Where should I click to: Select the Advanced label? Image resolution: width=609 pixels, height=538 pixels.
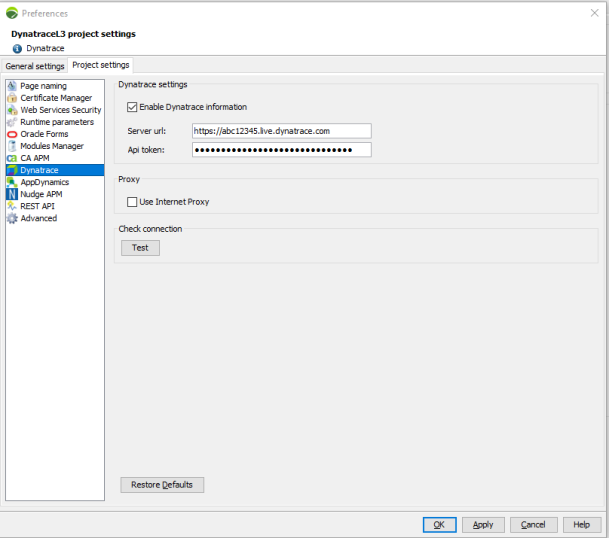pyautogui.click(x=39, y=218)
